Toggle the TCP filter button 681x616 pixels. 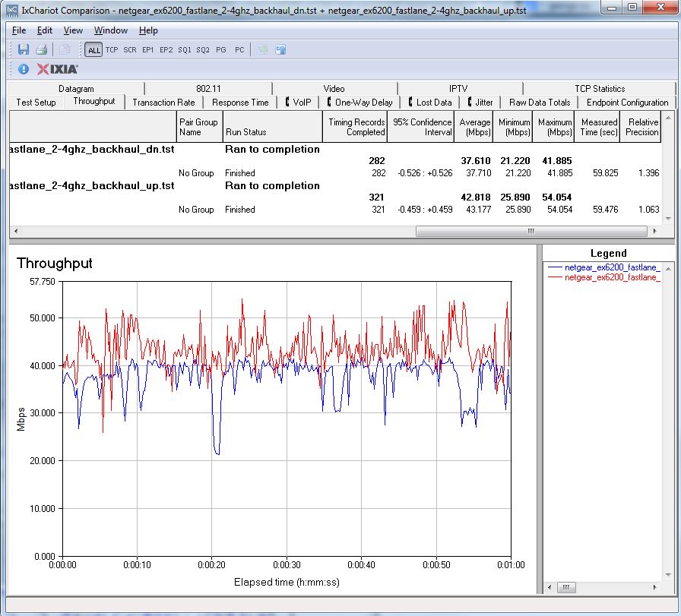coord(112,50)
